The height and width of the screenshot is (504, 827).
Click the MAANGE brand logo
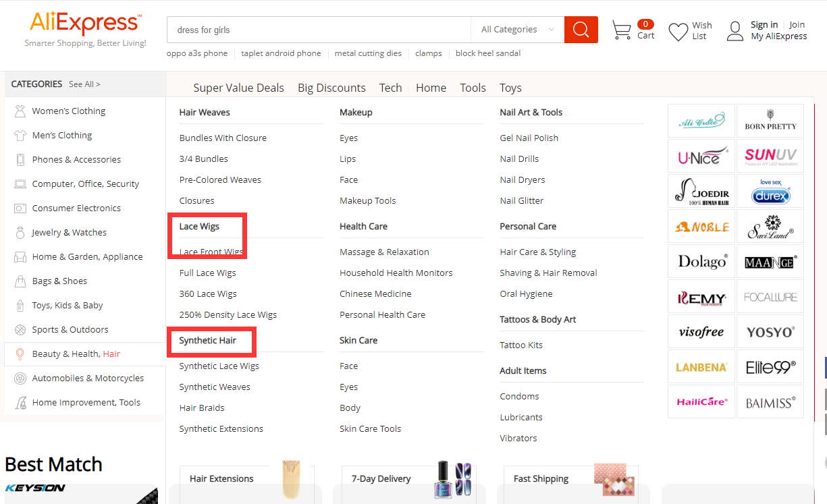(770, 261)
